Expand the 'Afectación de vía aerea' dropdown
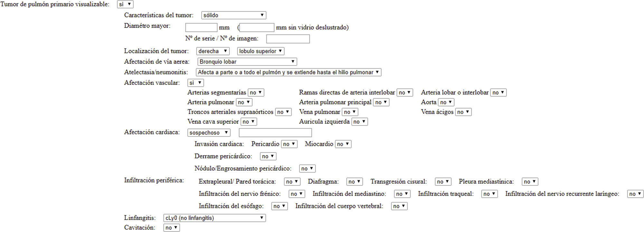The width and height of the screenshot is (644, 232). (x=247, y=62)
